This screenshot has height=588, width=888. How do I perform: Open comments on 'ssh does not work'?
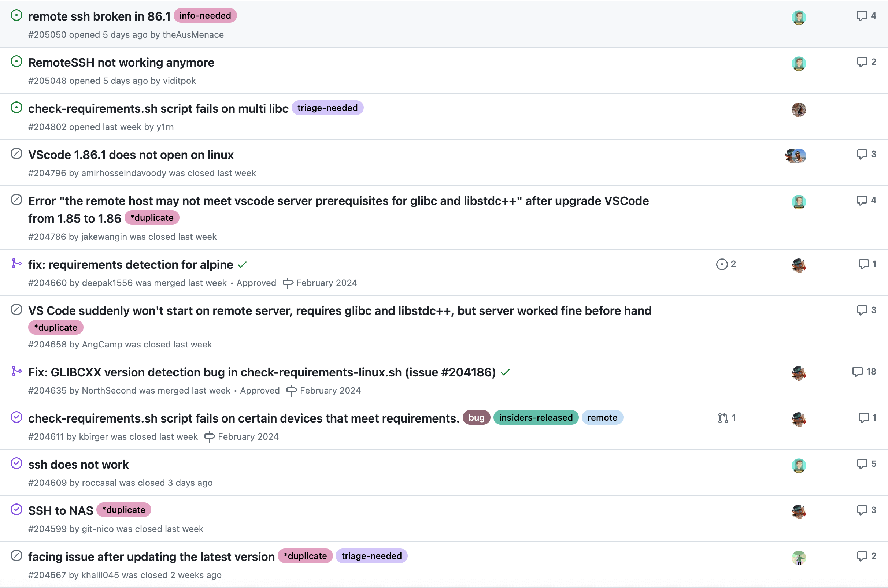(x=866, y=464)
